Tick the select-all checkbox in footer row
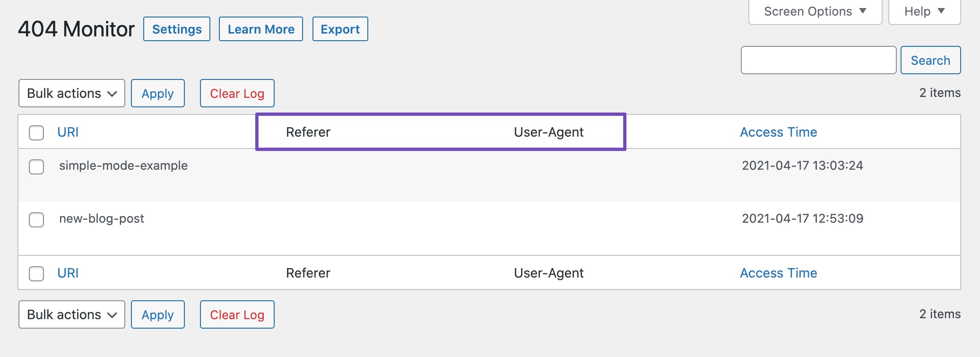 (x=36, y=274)
